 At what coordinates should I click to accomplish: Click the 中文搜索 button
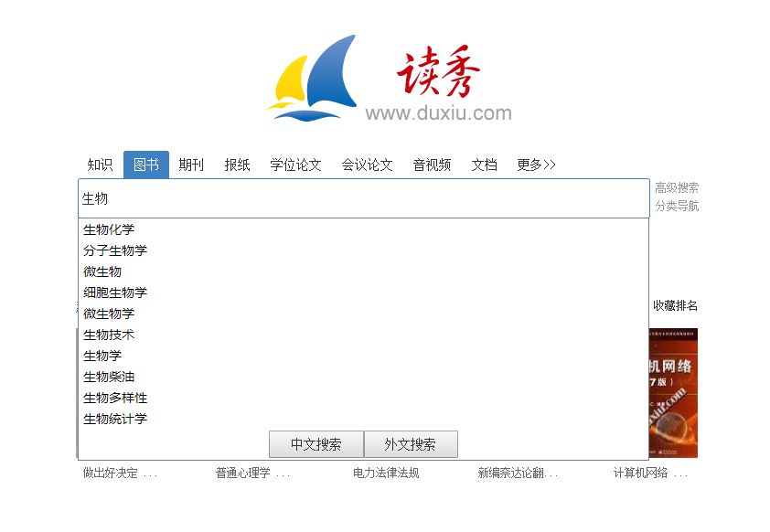coord(316,444)
